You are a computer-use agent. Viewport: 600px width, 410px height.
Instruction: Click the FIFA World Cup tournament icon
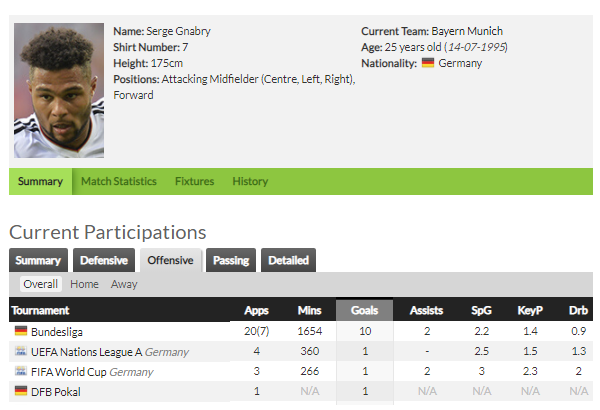click(x=21, y=371)
